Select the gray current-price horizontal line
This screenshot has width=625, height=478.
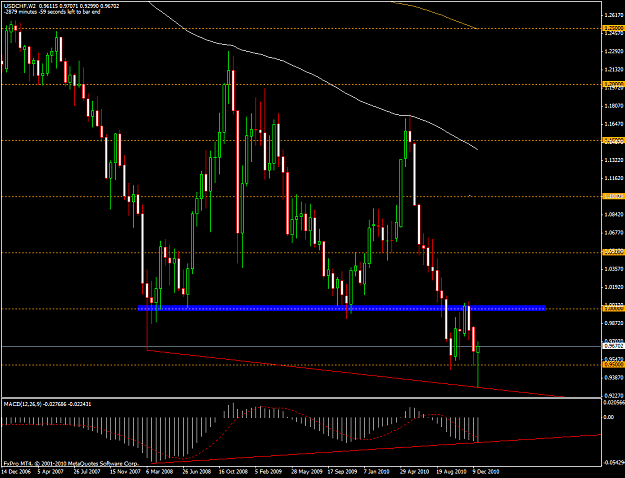pyautogui.click(x=301, y=346)
